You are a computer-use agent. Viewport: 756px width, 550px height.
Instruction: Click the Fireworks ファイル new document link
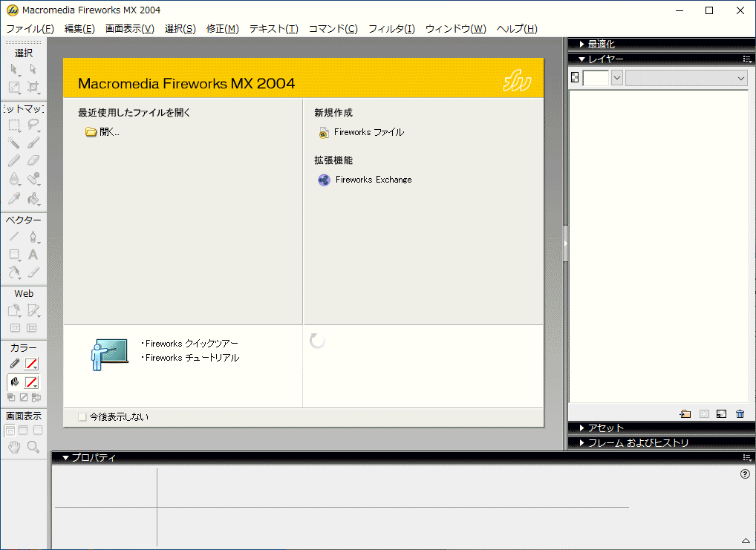coord(368,133)
